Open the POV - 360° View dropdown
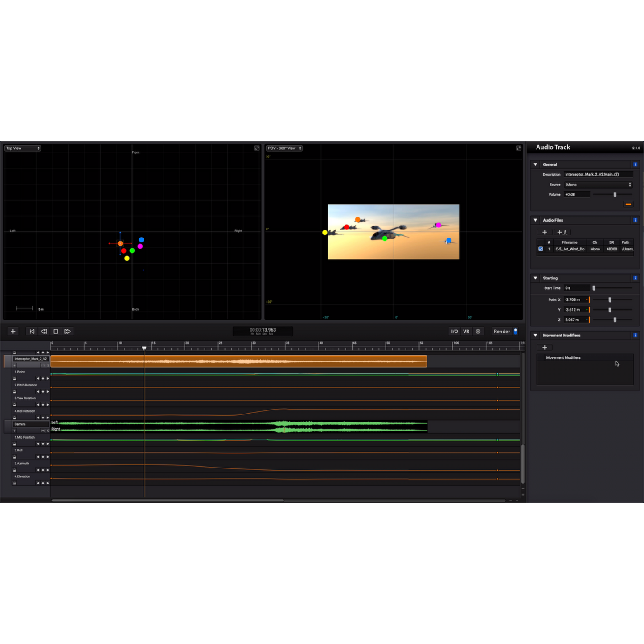 click(x=284, y=148)
